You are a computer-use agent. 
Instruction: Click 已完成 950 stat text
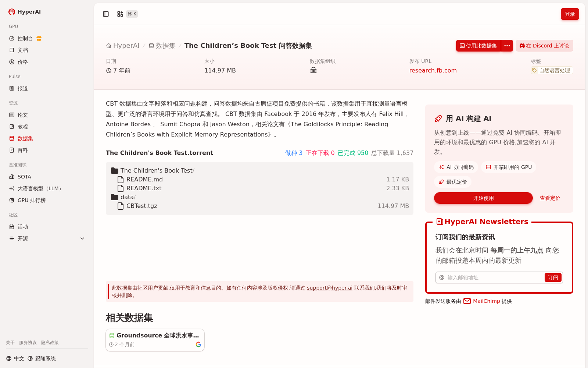point(353,153)
